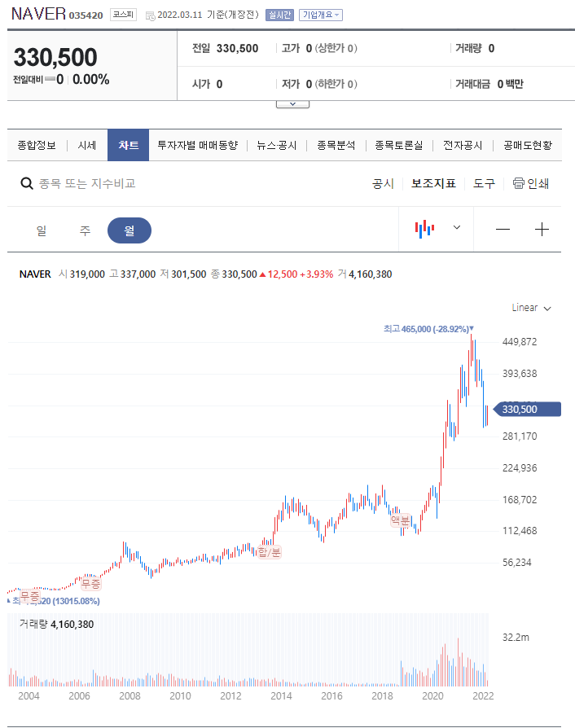Open the 도구 tools menu
Image resolution: width=575 pixels, height=728 pixels.
[x=484, y=183]
